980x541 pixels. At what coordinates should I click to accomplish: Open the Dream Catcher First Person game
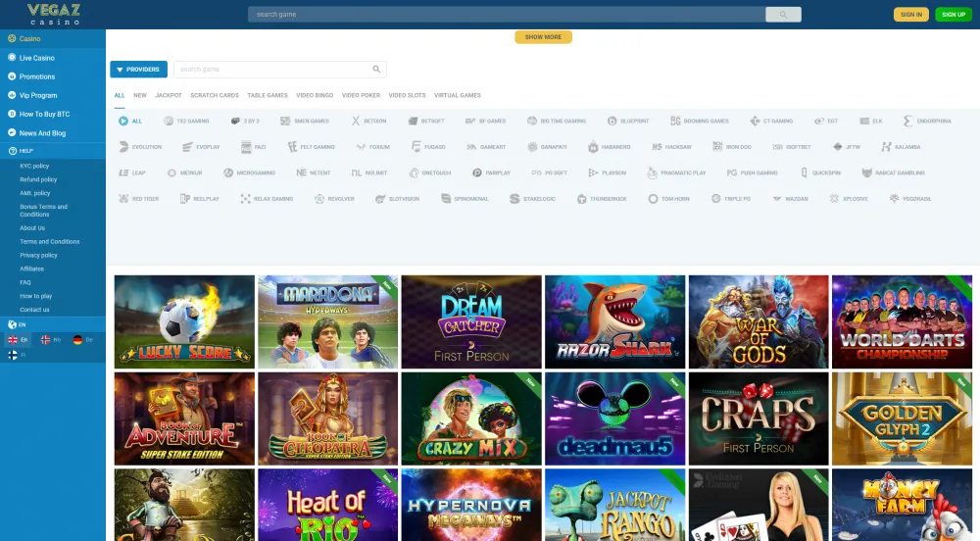coord(471,321)
